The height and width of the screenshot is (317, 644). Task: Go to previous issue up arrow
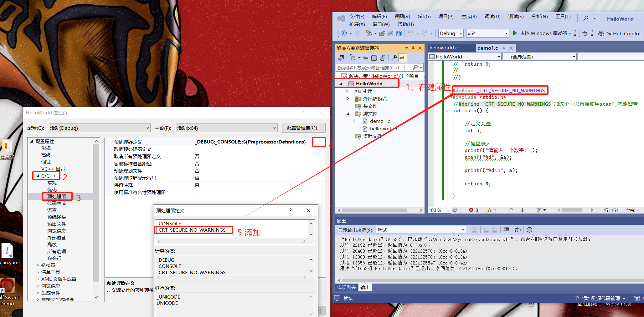click(x=511, y=210)
